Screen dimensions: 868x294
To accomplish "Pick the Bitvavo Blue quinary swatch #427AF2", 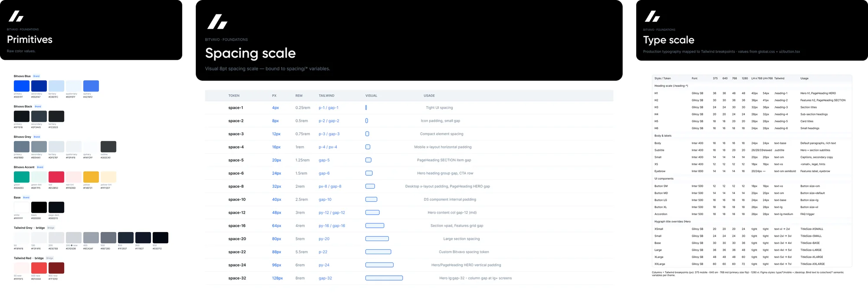I will [91, 86].
